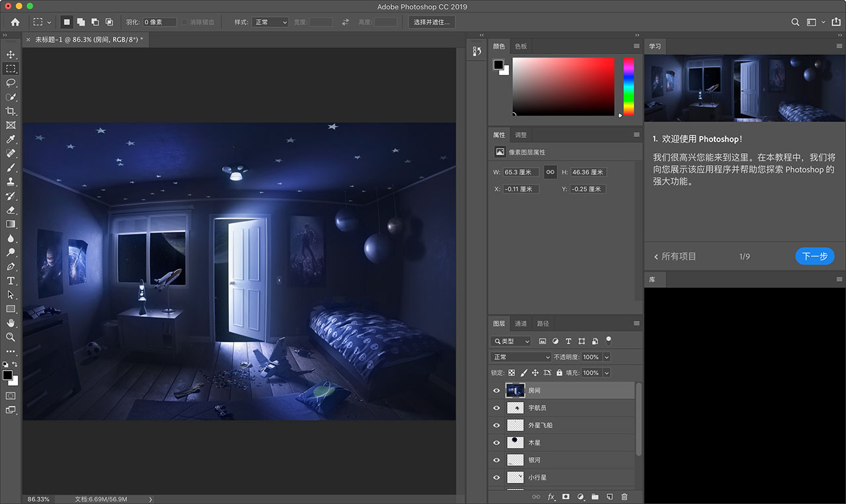Select the Path Selection tool
The width and height of the screenshot is (846, 504).
click(x=11, y=295)
